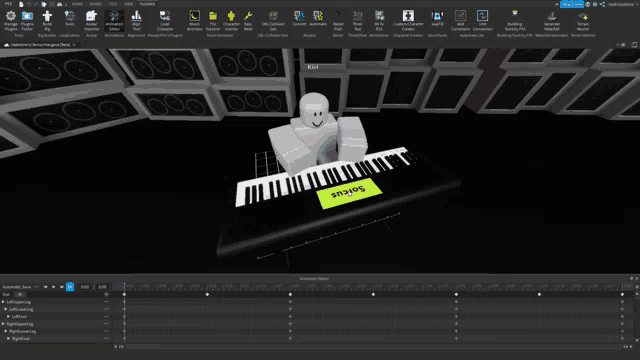Viewport: 640px width, 360px height.
Task: Open the Localization Tools
Action: (69, 19)
